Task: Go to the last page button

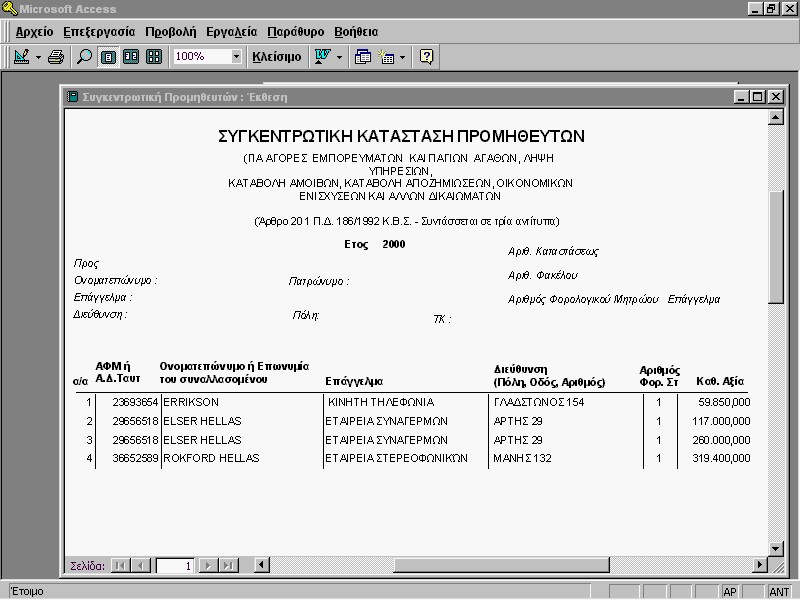Action: click(x=228, y=565)
